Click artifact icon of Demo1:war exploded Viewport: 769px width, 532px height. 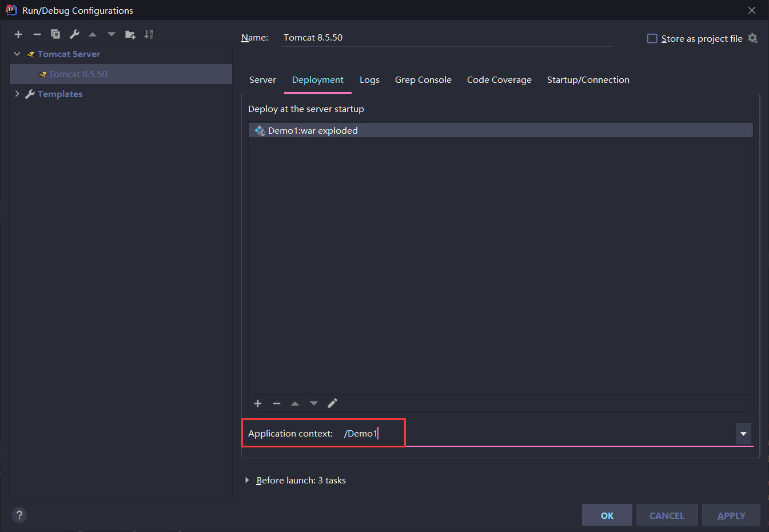point(260,131)
